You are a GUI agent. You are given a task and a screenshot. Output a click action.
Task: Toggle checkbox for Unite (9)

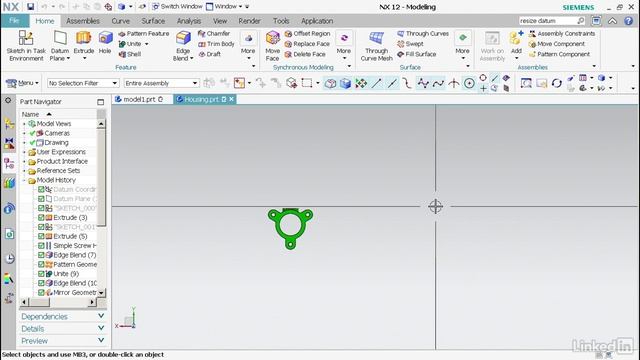[41, 274]
